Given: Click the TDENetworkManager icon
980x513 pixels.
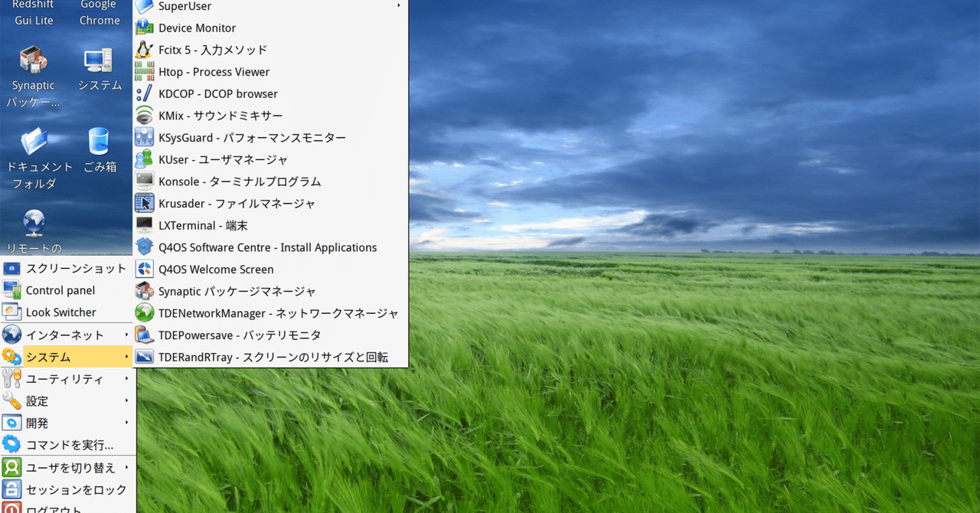Looking at the screenshot, I should click(x=145, y=313).
